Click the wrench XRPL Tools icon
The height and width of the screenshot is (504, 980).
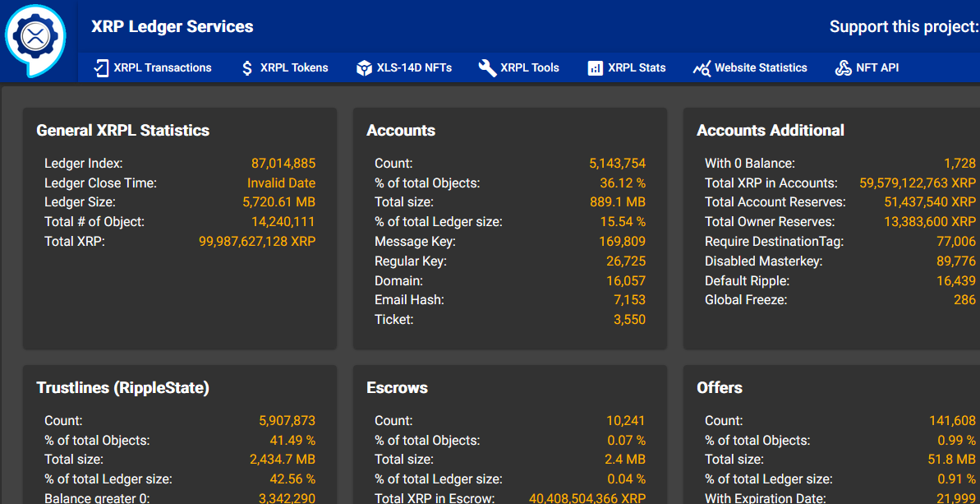tap(487, 68)
